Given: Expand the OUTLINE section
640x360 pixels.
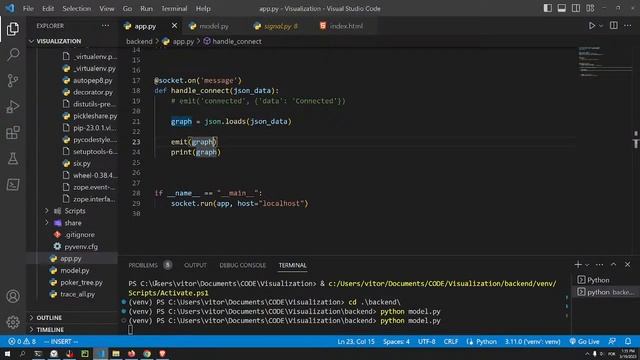Looking at the screenshot, I should [49, 318].
